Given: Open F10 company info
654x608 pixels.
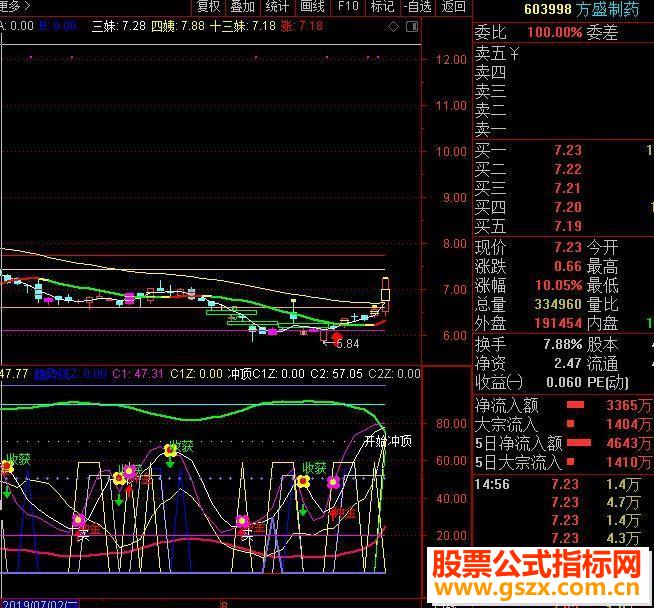Looking at the screenshot, I should point(348,6).
